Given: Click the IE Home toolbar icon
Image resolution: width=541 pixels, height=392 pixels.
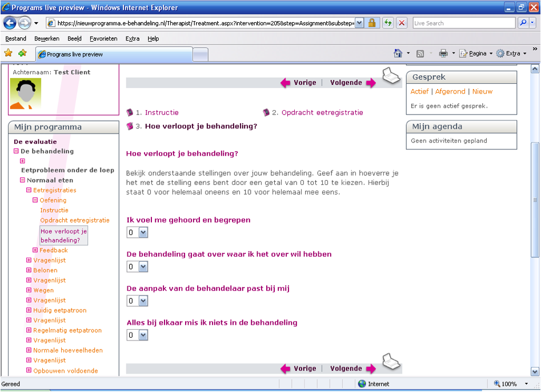Looking at the screenshot, I should [x=398, y=54].
